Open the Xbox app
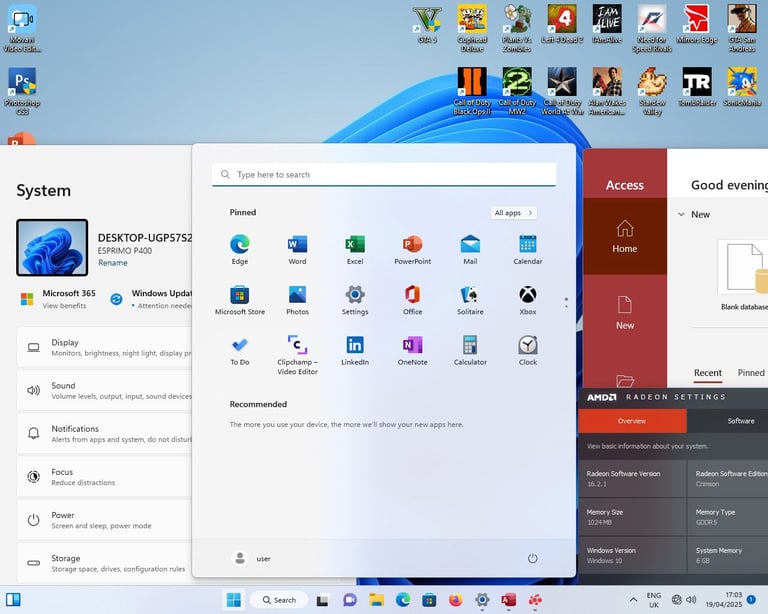This screenshot has width=768, height=614. click(x=528, y=300)
